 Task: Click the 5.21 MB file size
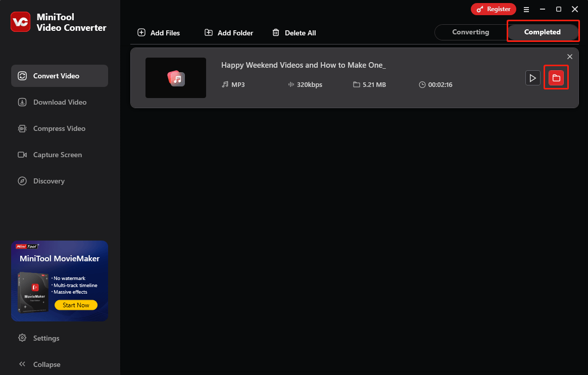click(374, 85)
